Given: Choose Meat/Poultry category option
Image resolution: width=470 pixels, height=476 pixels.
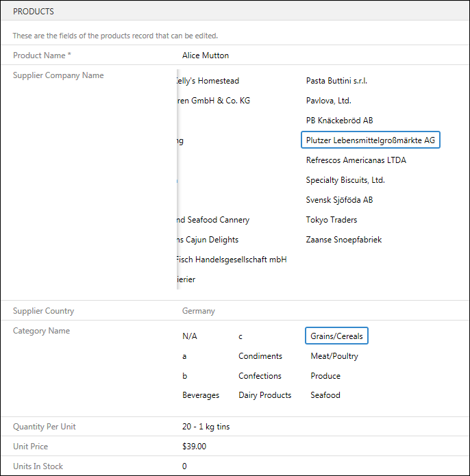Looking at the screenshot, I should (x=334, y=356).
